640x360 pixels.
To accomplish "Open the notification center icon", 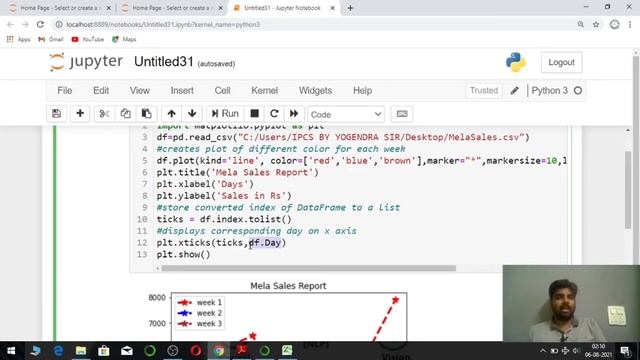I will (x=625, y=351).
